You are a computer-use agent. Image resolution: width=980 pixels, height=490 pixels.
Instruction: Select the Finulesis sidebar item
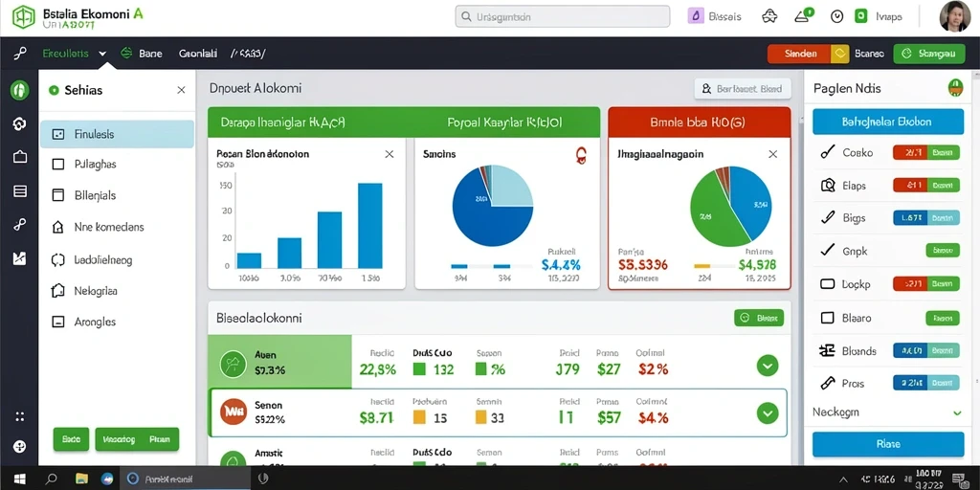(x=117, y=134)
